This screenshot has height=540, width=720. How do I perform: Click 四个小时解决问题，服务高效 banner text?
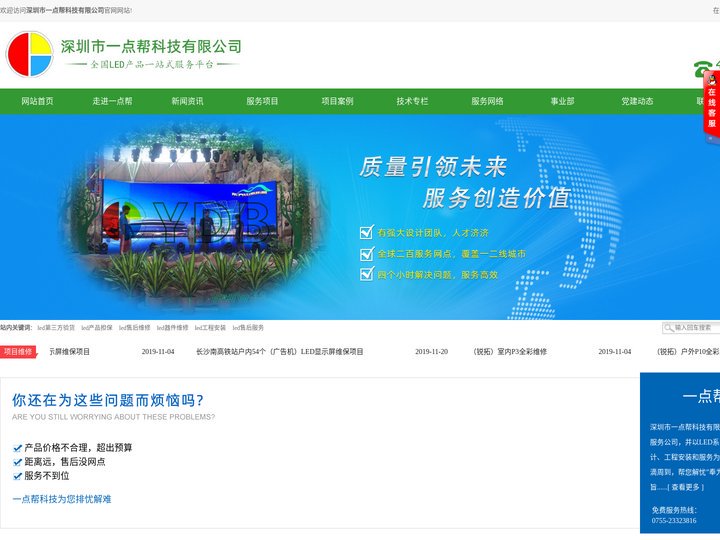click(x=438, y=275)
